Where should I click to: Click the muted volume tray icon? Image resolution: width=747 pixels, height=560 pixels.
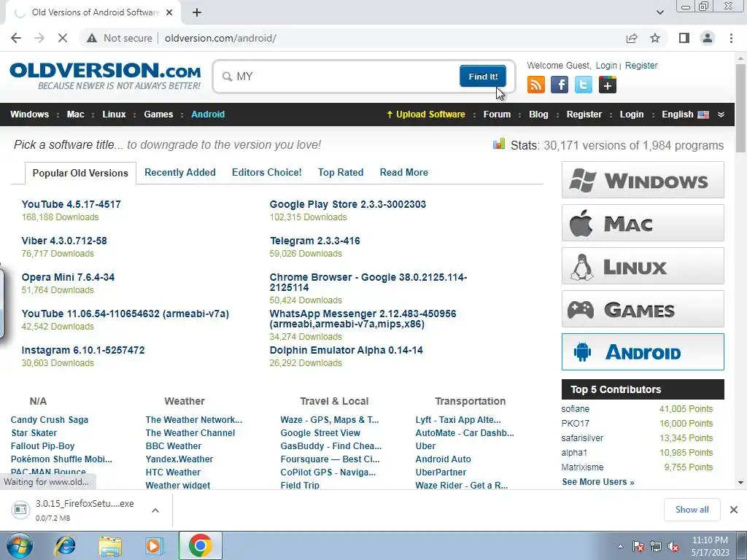(673, 547)
